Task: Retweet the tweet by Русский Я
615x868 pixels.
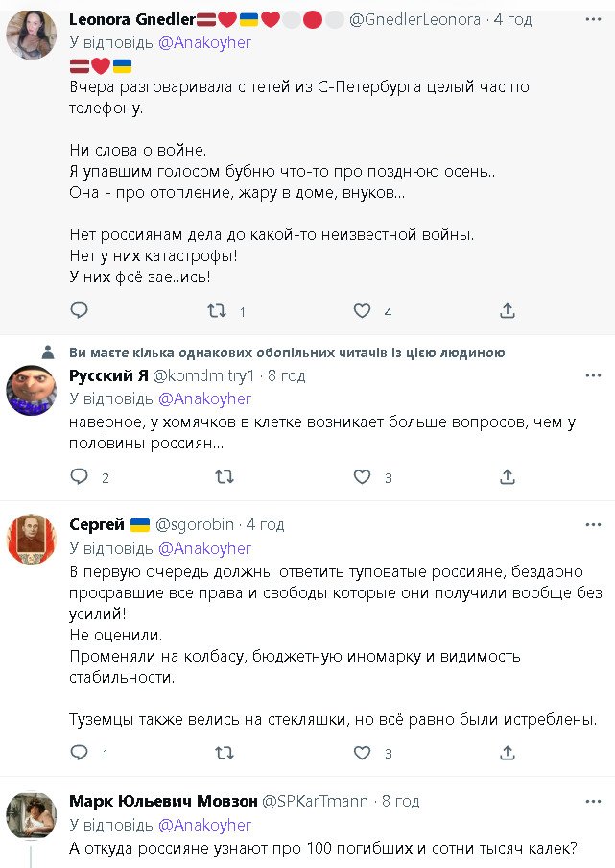Action: pos(224,476)
